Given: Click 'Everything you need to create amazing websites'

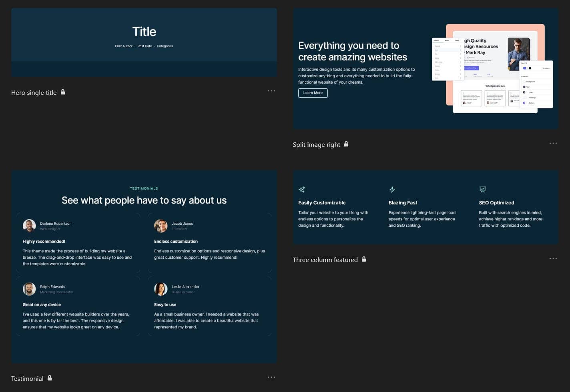Looking at the screenshot, I should coord(353,51).
